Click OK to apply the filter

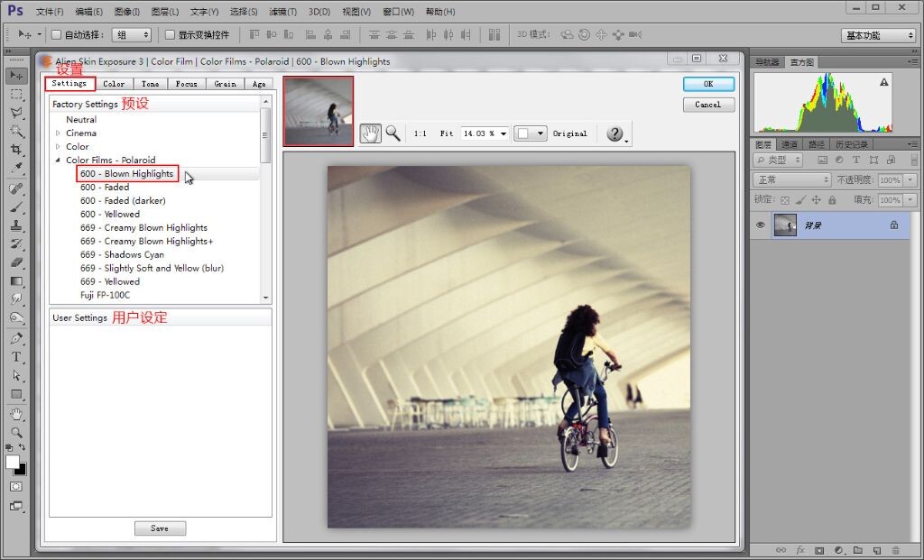pyautogui.click(x=708, y=84)
